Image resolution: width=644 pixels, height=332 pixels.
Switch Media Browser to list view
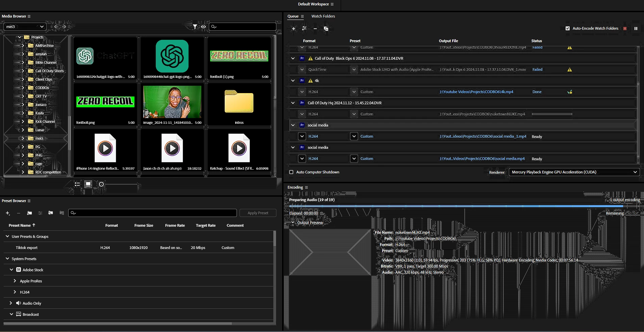click(77, 184)
